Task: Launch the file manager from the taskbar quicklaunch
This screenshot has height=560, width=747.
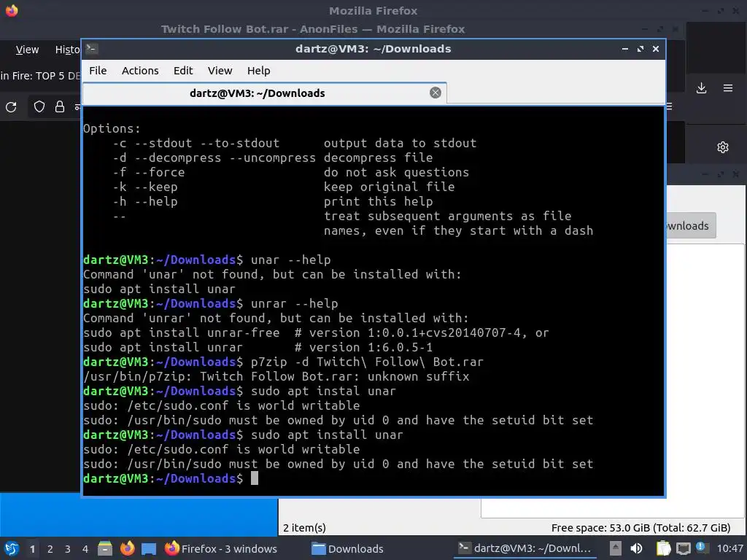Action: [x=105, y=548]
